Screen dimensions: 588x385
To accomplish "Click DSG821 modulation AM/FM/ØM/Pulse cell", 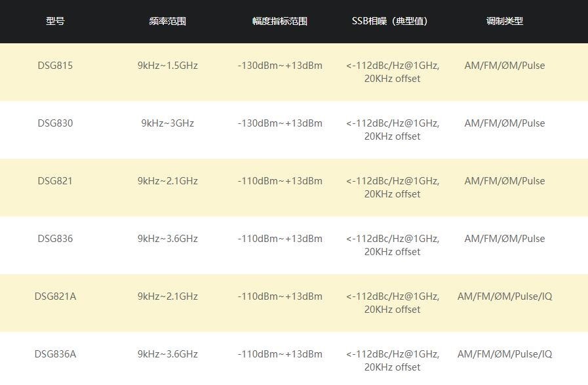I will point(505,181).
